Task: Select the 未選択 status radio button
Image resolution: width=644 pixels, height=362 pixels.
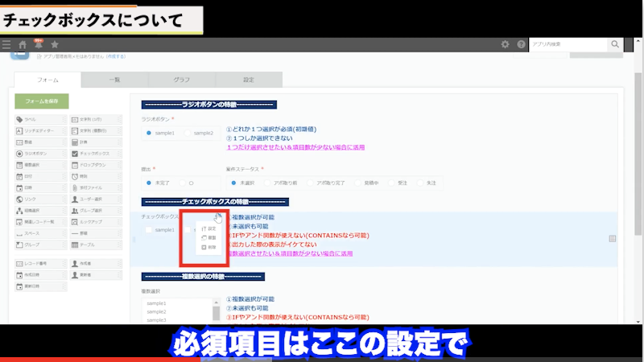Action: pyautogui.click(x=233, y=183)
